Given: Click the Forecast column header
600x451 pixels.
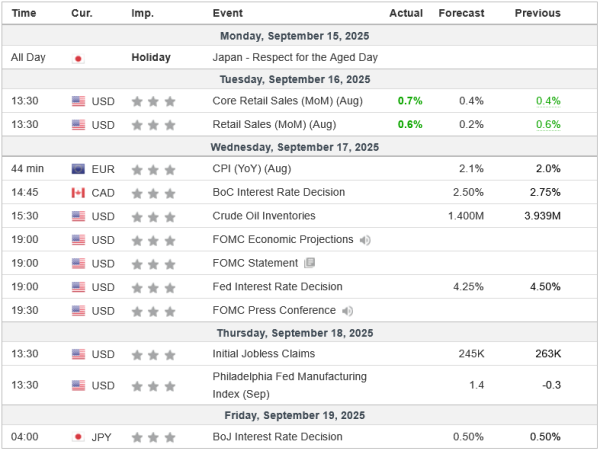Looking at the screenshot, I should pos(461,13).
